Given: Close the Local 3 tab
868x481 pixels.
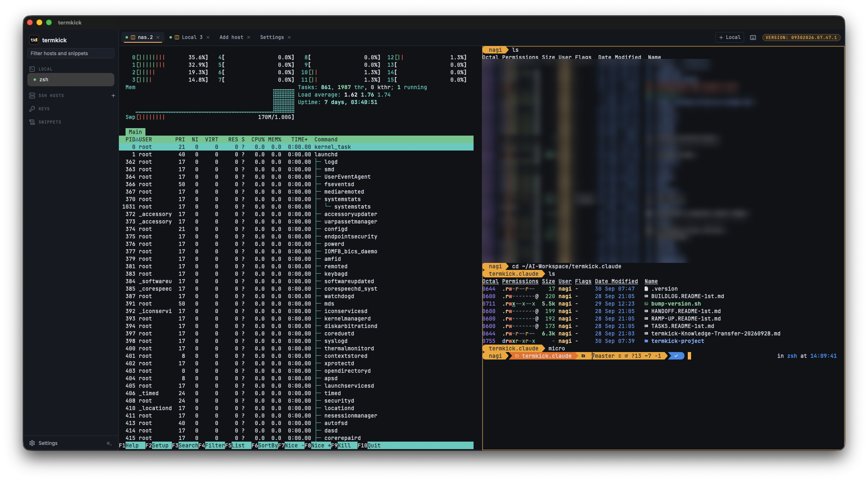Looking at the screenshot, I should (x=208, y=37).
